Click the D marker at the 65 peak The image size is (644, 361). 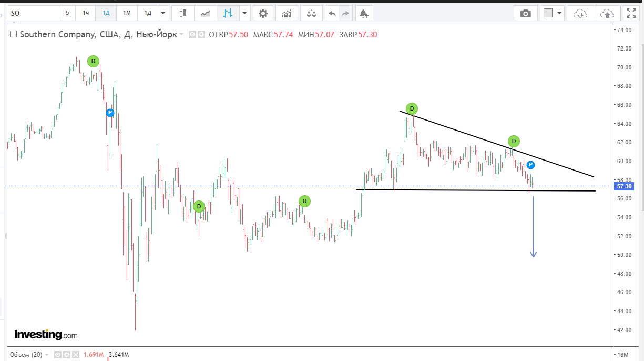click(x=412, y=108)
